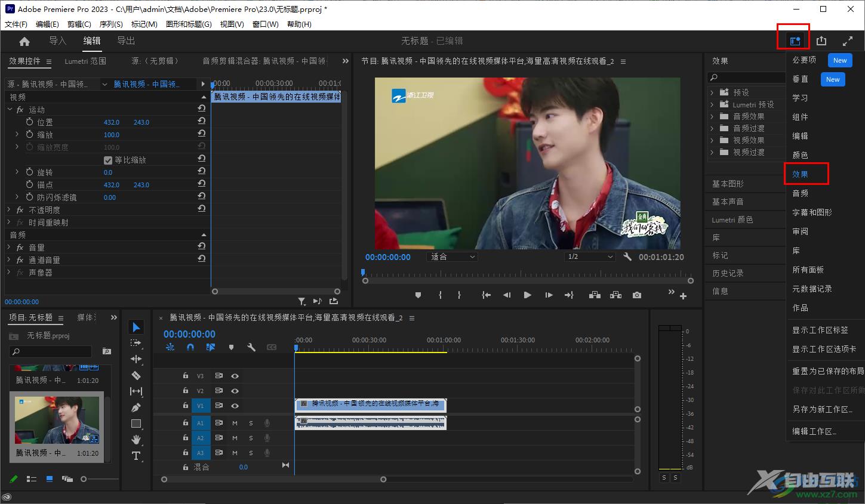865x504 pixels.
Task: Choose the Audio workspace entry
Action: (800, 193)
